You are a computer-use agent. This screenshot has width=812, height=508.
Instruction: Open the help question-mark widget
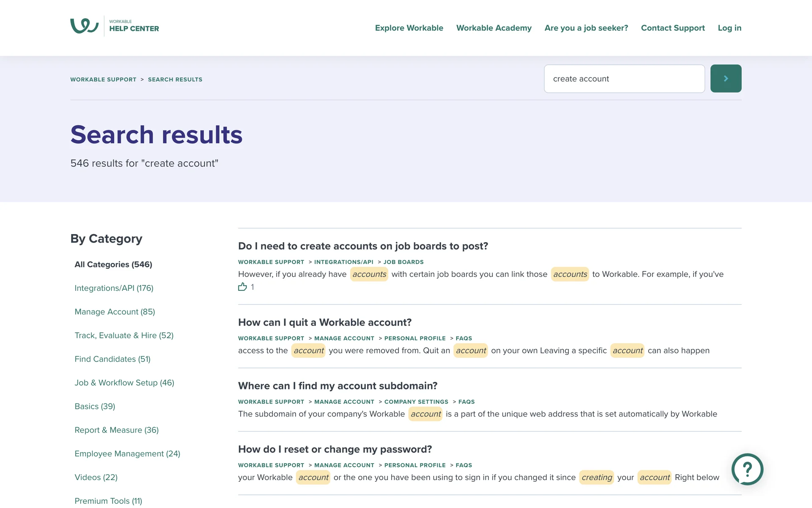pyautogui.click(x=747, y=469)
